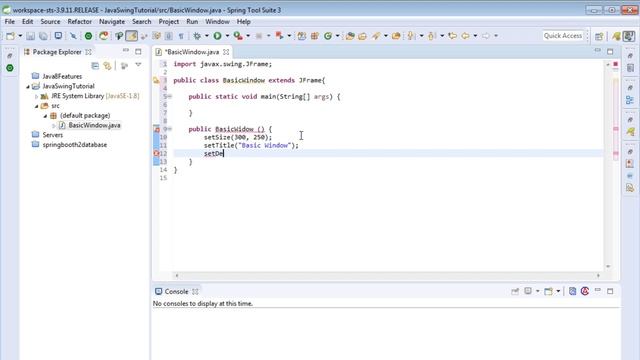The height and width of the screenshot is (360, 640).
Task: Click the red error mark in overview ruler
Action: 616,64
